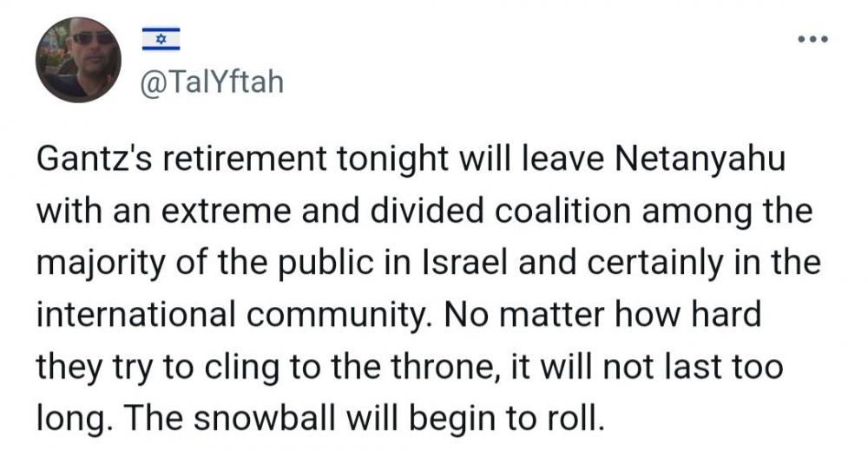This screenshot has height=450, width=868.
Task: Click the Israel flag emoji
Action: click(x=161, y=39)
